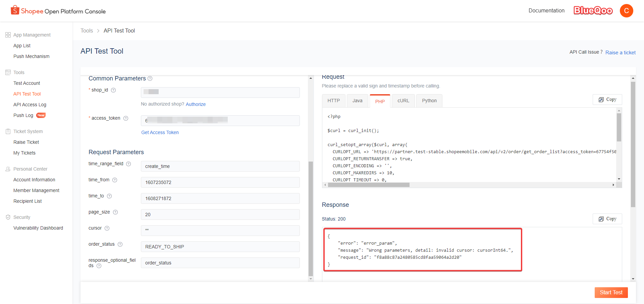Select the Java tab

pos(358,101)
